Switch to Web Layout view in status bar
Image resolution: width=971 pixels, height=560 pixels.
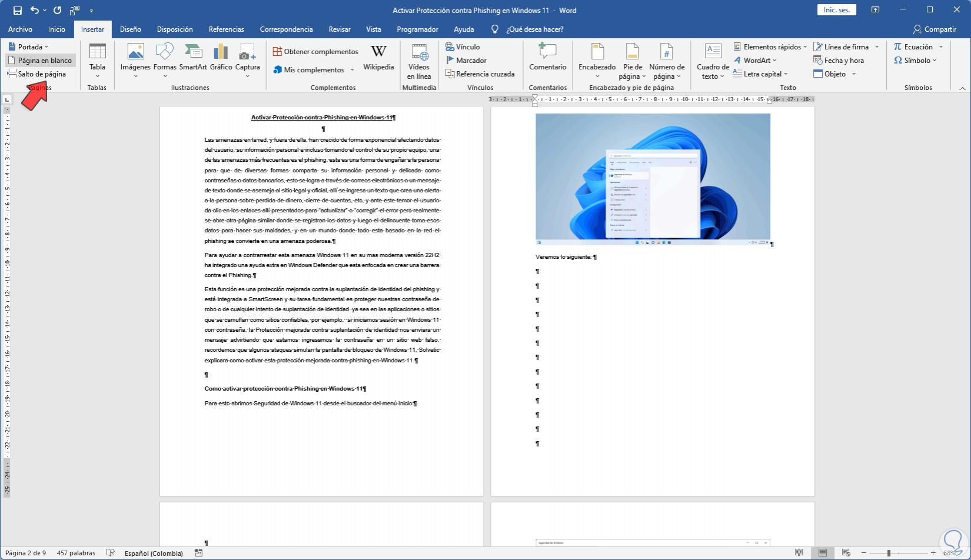point(846,553)
